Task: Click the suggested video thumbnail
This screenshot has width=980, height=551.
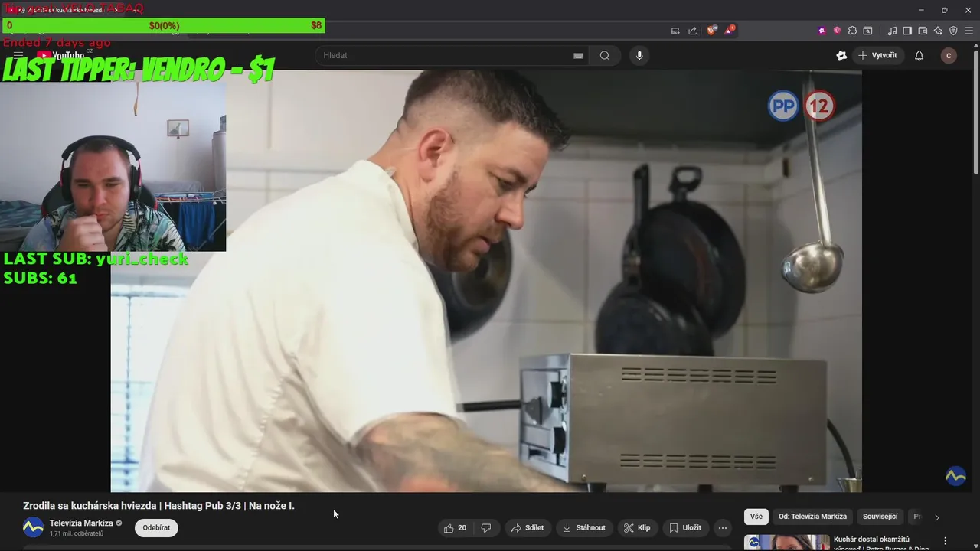Action: tap(787, 543)
